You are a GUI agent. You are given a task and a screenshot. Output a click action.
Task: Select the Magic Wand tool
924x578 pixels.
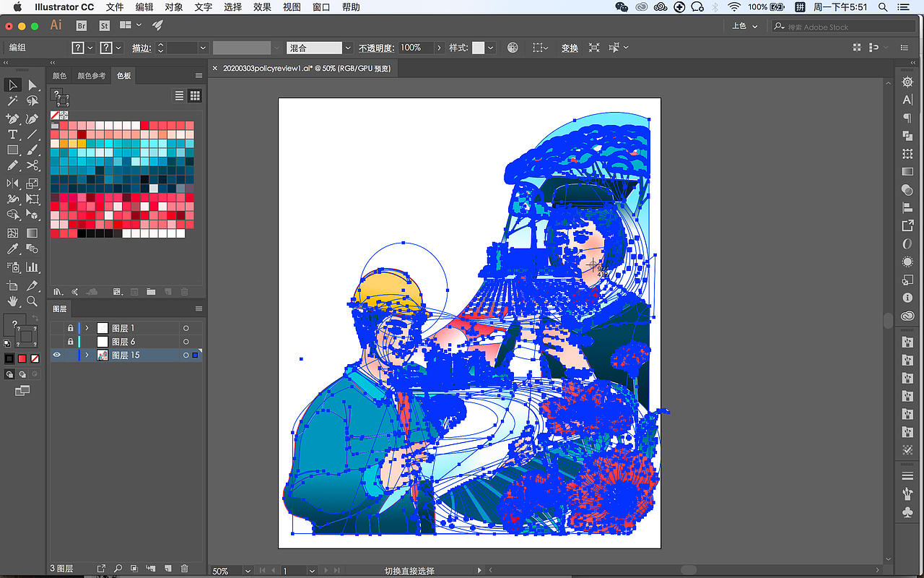click(x=13, y=101)
